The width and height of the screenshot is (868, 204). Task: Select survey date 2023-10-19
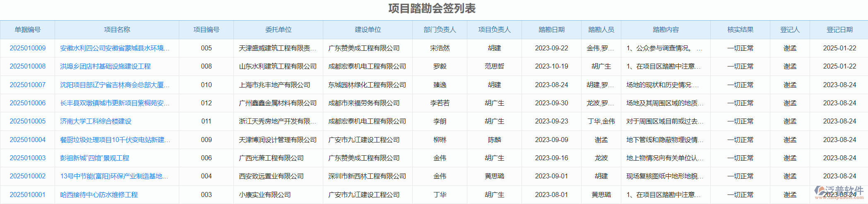(x=552, y=66)
